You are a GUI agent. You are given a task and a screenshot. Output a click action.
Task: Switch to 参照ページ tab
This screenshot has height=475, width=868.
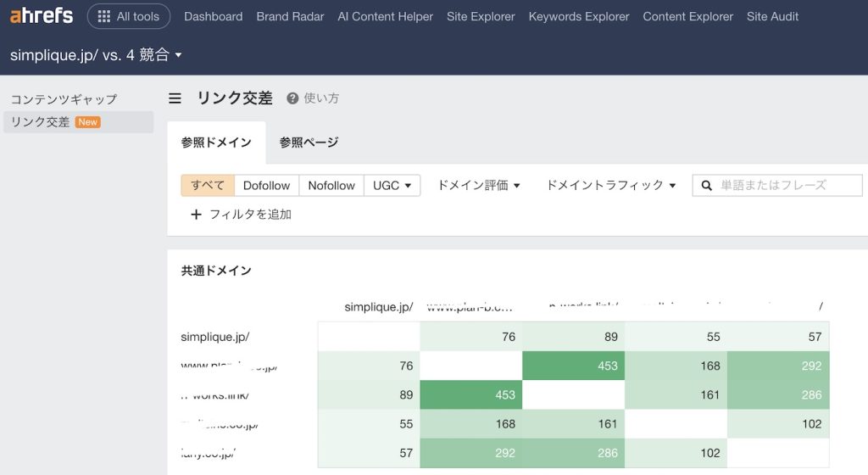[x=309, y=142]
